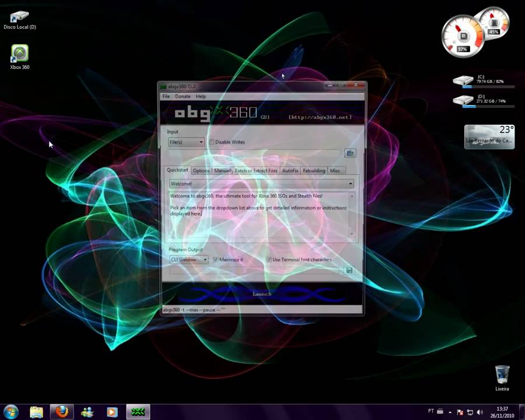
Task: Open the weather gadget showing 23°
Action: click(489, 136)
